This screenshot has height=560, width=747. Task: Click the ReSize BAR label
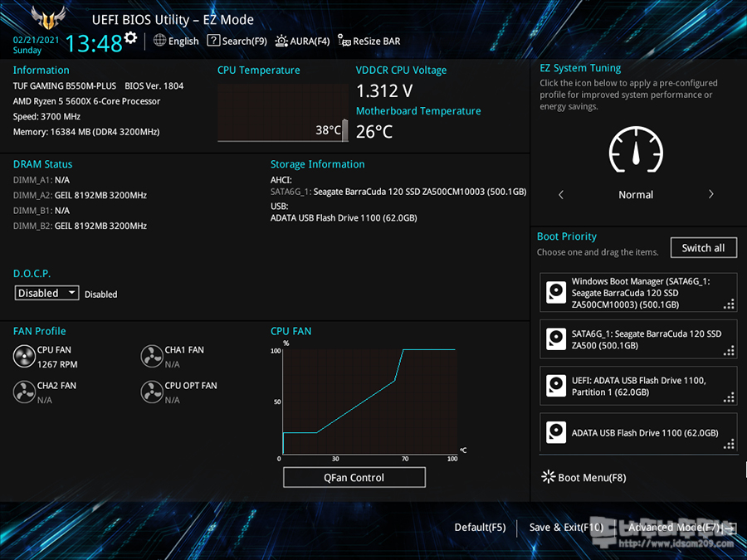point(376,41)
